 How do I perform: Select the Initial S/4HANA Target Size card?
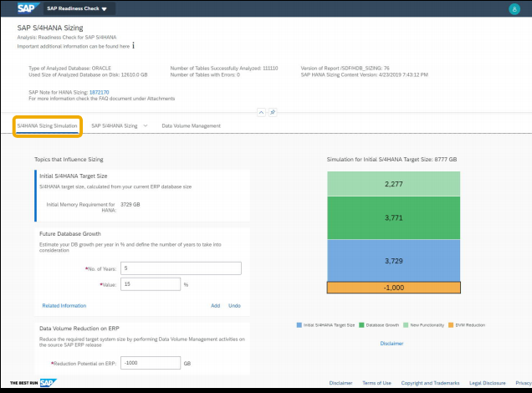pyautogui.click(x=142, y=196)
